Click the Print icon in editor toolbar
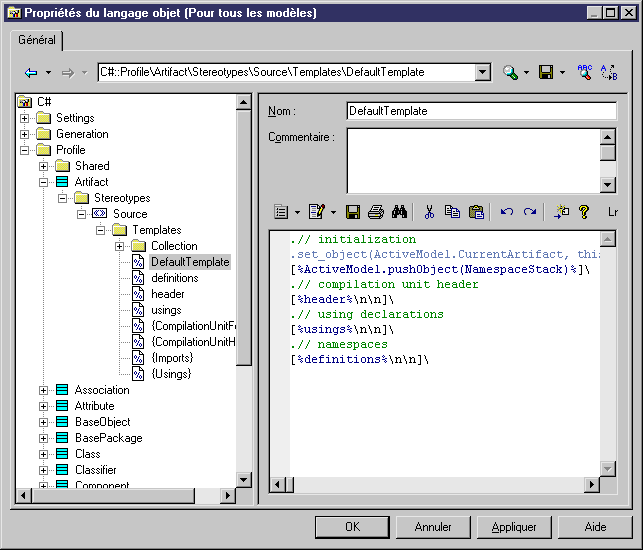 tap(375, 212)
